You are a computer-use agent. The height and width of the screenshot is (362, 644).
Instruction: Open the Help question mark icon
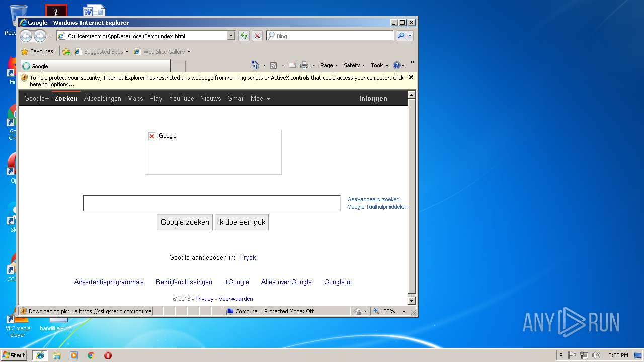tap(396, 65)
